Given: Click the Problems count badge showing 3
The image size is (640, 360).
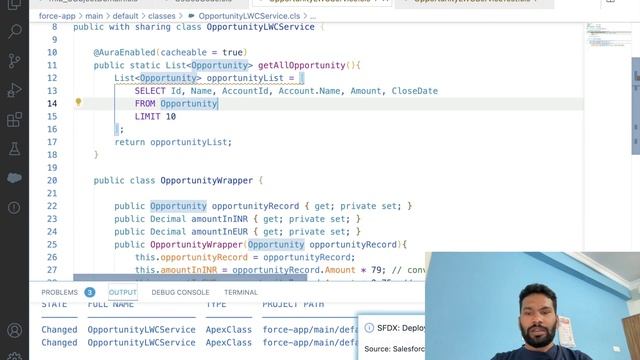Looking at the screenshot, I should 89,292.
